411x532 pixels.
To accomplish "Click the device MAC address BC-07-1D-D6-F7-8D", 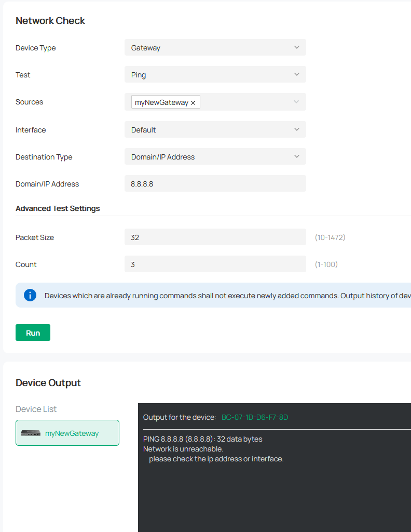I will pos(254,417).
